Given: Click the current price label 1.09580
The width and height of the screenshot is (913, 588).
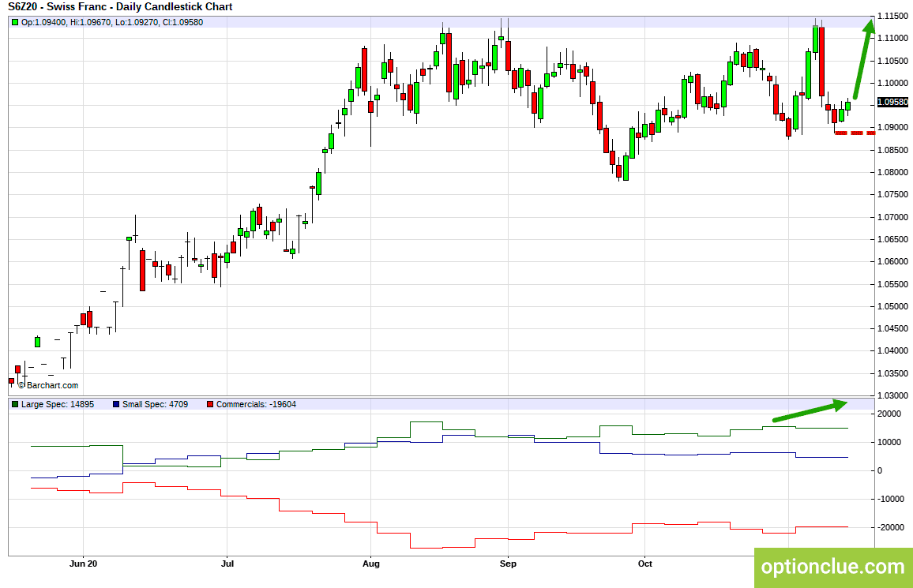Looking at the screenshot, I should pos(892,102).
